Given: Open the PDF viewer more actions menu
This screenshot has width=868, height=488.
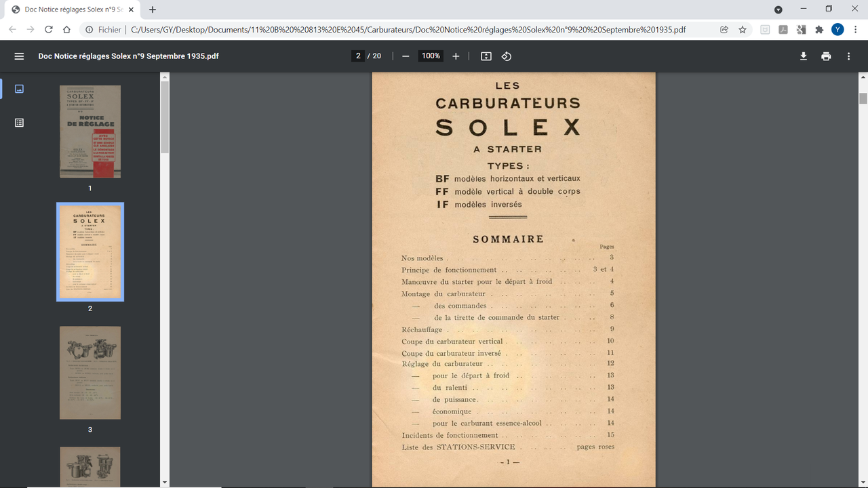Looking at the screenshot, I should click(848, 56).
